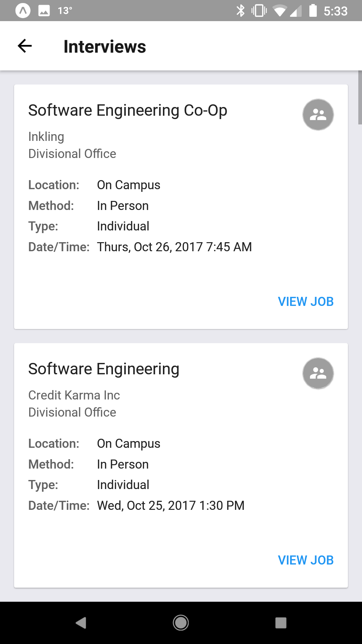This screenshot has height=644, width=362.
Task: Click the scrollbar on the right edge
Action: (x=360, y=97)
